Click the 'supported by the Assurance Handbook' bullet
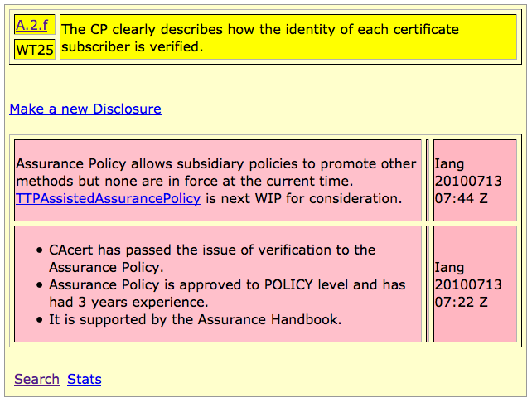This screenshot has height=403, width=532. (195, 319)
